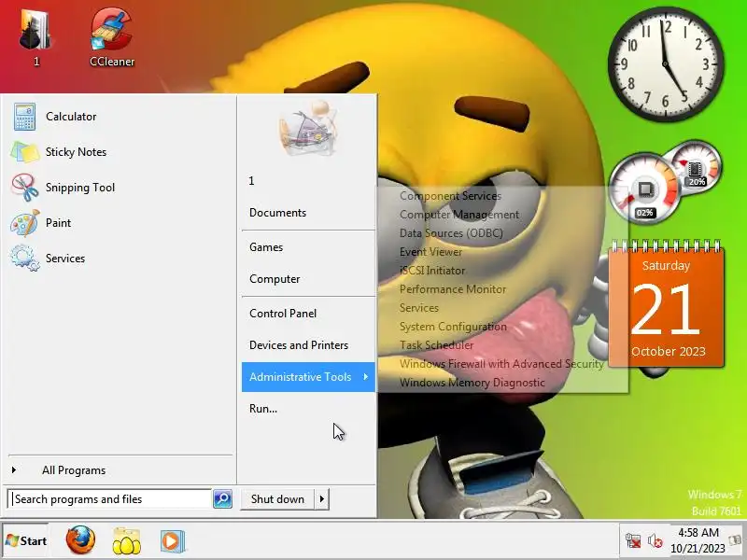Open the media player taskbar icon
Viewport: 747px width, 560px height.
[x=173, y=541]
